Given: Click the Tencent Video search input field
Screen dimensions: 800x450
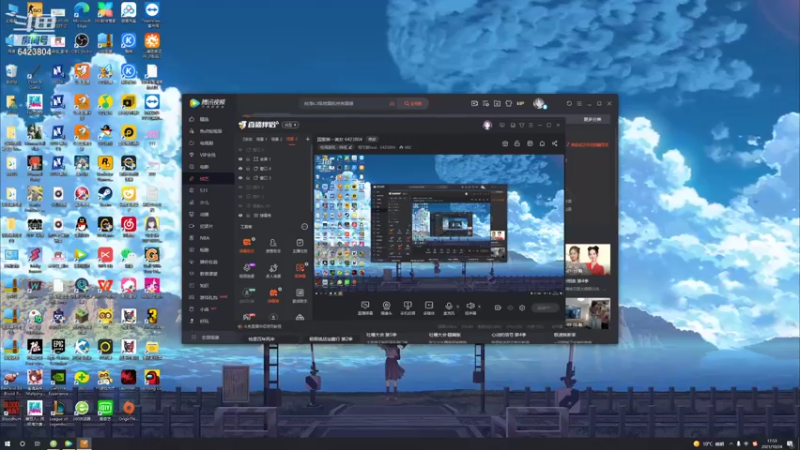Looking at the screenshot, I should [347, 103].
